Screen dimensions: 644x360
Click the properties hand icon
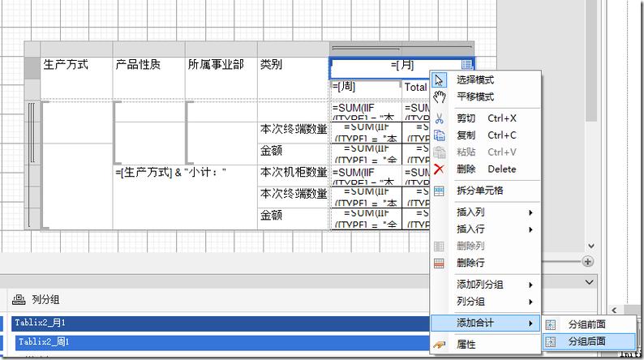(439, 345)
